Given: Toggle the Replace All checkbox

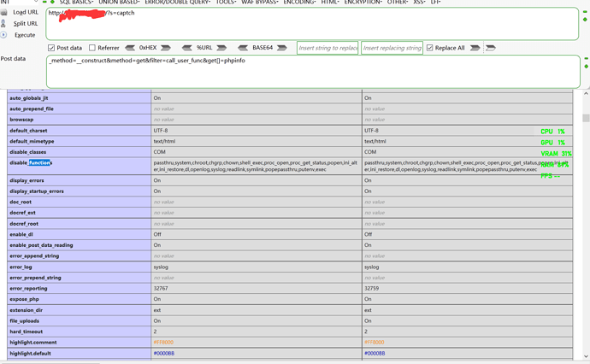Looking at the screenshot, I should coord(430,48).
